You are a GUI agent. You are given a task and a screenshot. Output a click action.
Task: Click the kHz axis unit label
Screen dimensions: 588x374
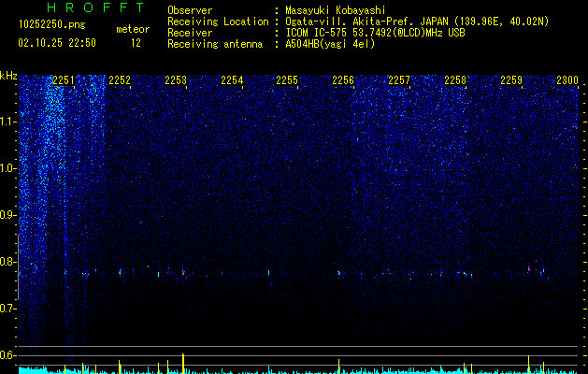[8, 76]
